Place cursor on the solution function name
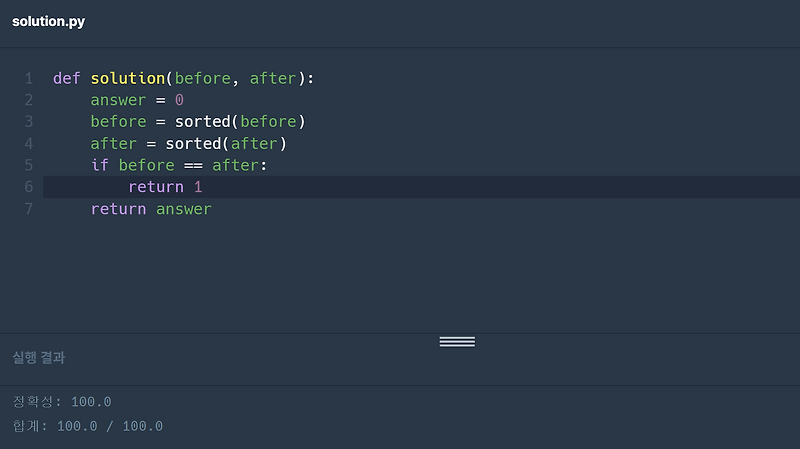Viewport: 800px width, 449px height. click(127, 78)
